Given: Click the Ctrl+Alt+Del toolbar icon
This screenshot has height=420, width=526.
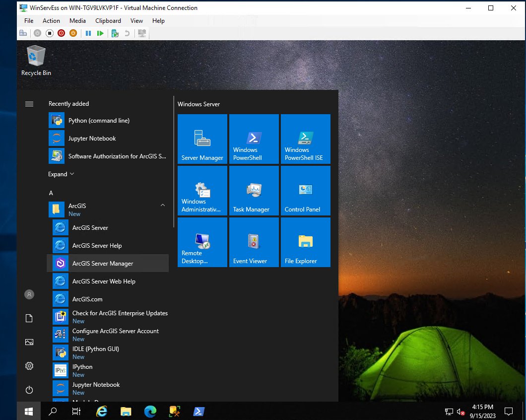Looking at the screenshot, I should click(23, 33).
